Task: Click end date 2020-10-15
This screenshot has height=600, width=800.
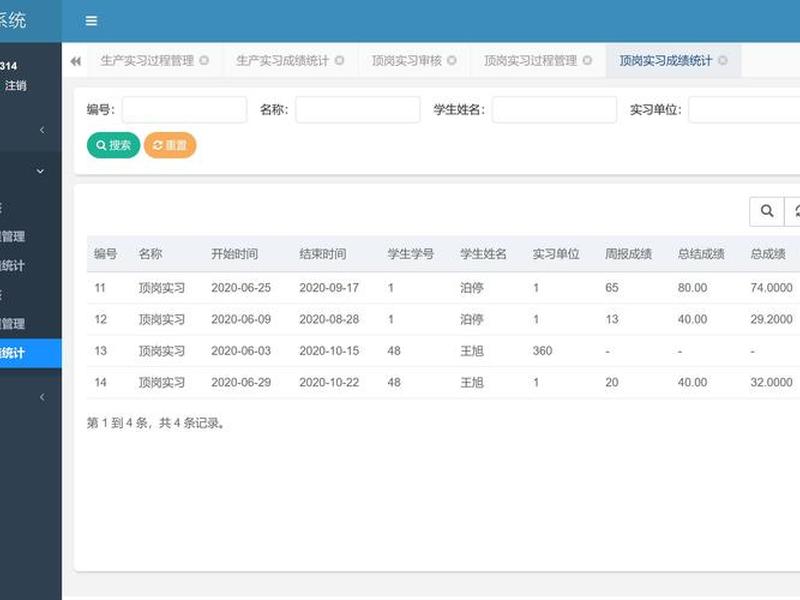Action: click(329, 351)
